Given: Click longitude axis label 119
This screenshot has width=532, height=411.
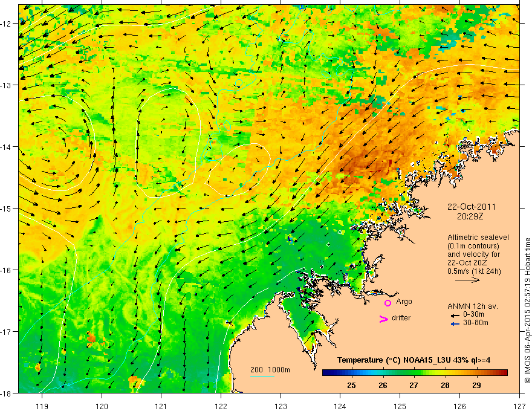Looking at the screenshot, I should (x=42, y=406).
